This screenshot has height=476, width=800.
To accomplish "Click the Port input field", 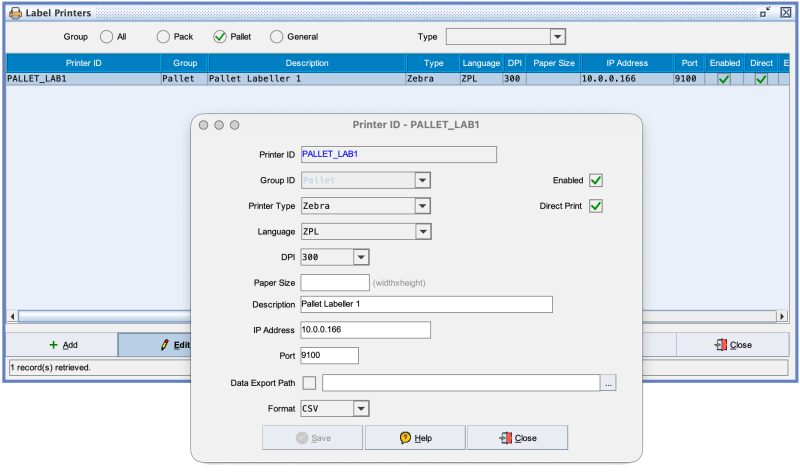I will (x=330, y=356).
